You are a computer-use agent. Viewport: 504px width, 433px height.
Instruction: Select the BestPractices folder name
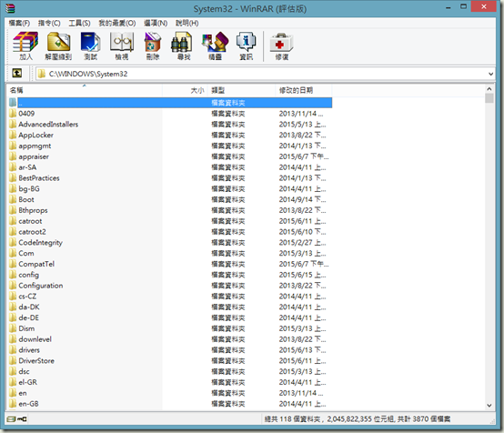(x=39, y=177)
